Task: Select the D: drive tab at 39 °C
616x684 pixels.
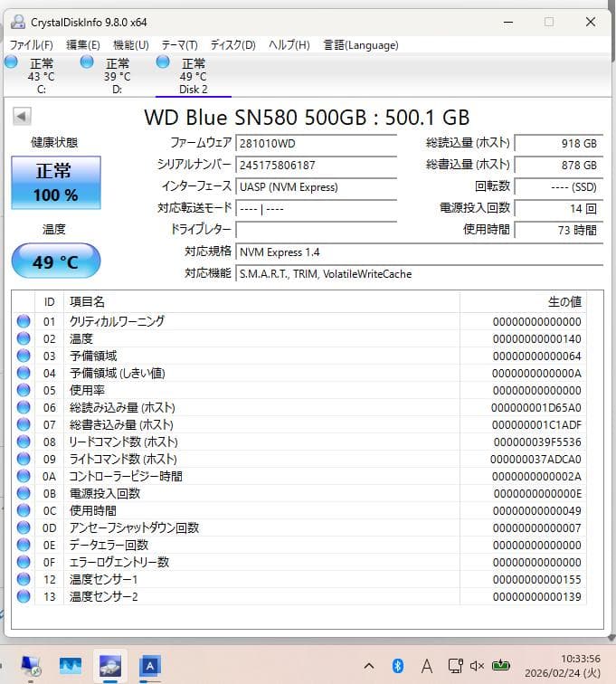Action: coord(117,76)
